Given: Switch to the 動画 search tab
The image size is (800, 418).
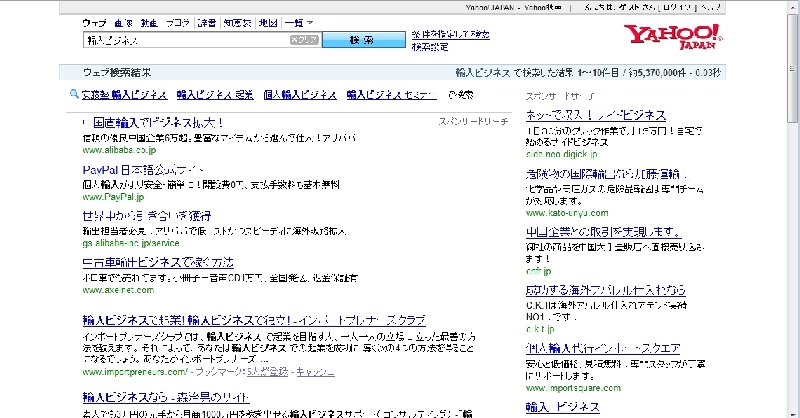Looking at the screenshot, I should [x=149, y=23].
